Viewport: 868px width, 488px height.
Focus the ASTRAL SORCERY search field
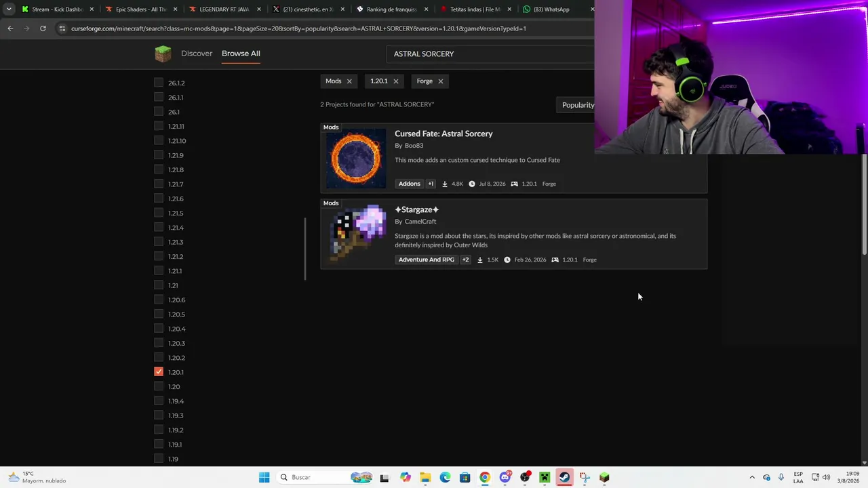point(490,54)
